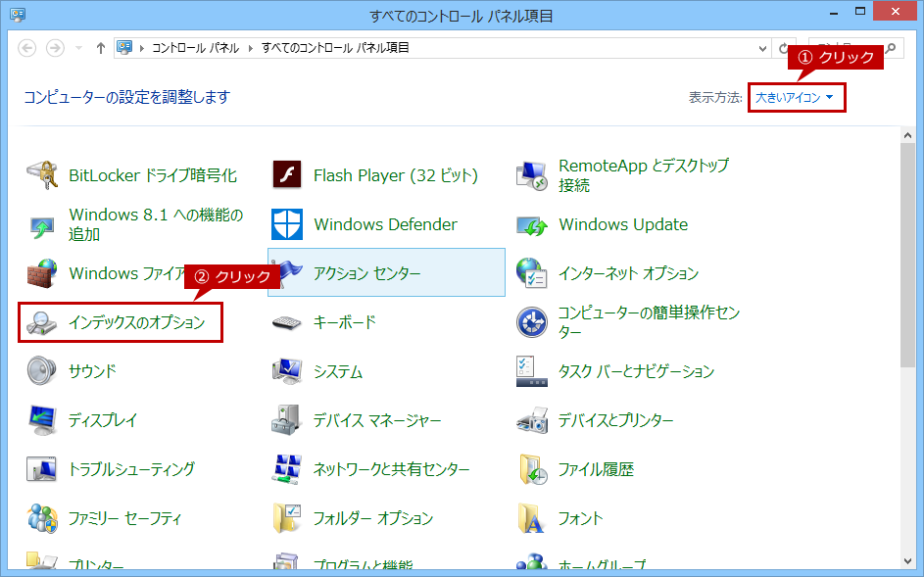Open the システム computer icon

pyautogui.click(x=287, y=371)
